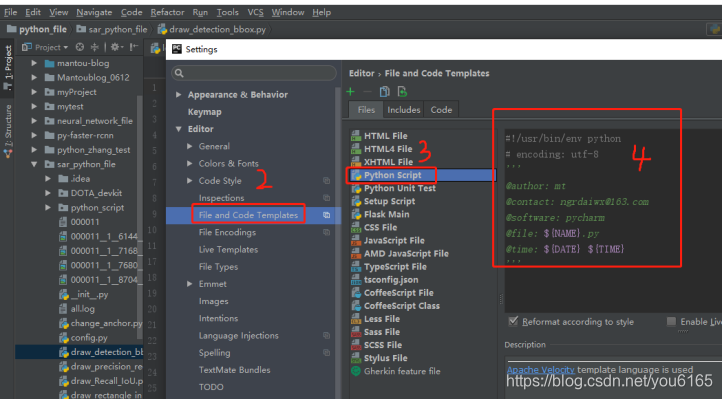Select Keymap in settings list
The image size is (723, 400).
tap(205, 112)
